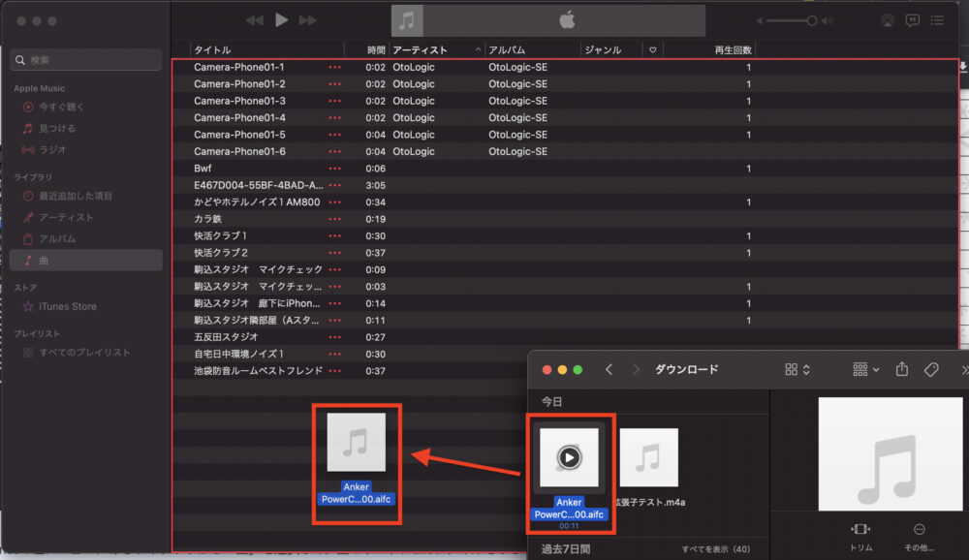The height and width of the screenshot is (560, 969).
Task: Open アーティスト in the library sidebar
Action: tap(66, 218)
